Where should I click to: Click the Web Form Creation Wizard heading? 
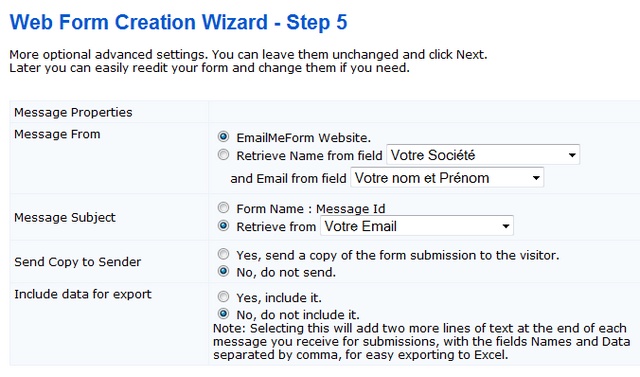click(x=178, y=22)
